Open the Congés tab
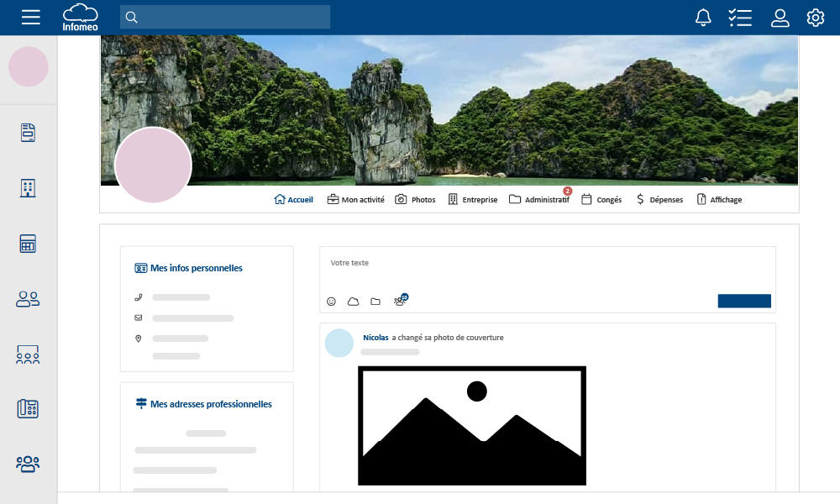 [x=601, y=200]
